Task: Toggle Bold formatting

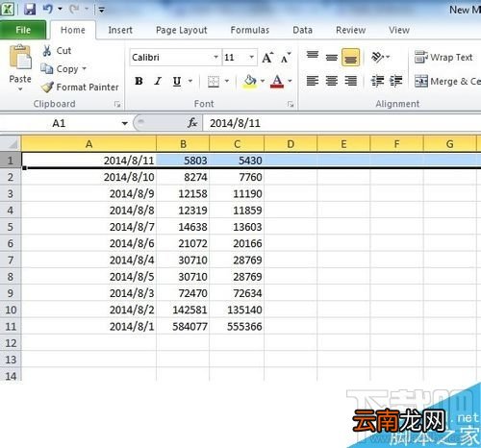Action: [x=139, y=82]
